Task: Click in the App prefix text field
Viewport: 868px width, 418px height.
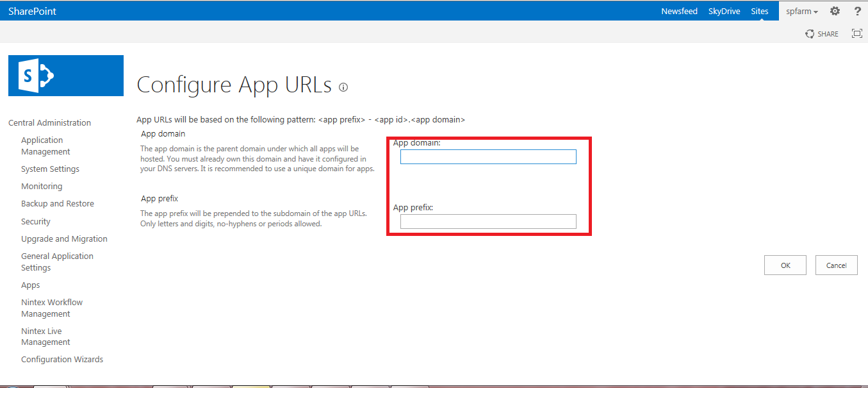Action: coord(488,221)
